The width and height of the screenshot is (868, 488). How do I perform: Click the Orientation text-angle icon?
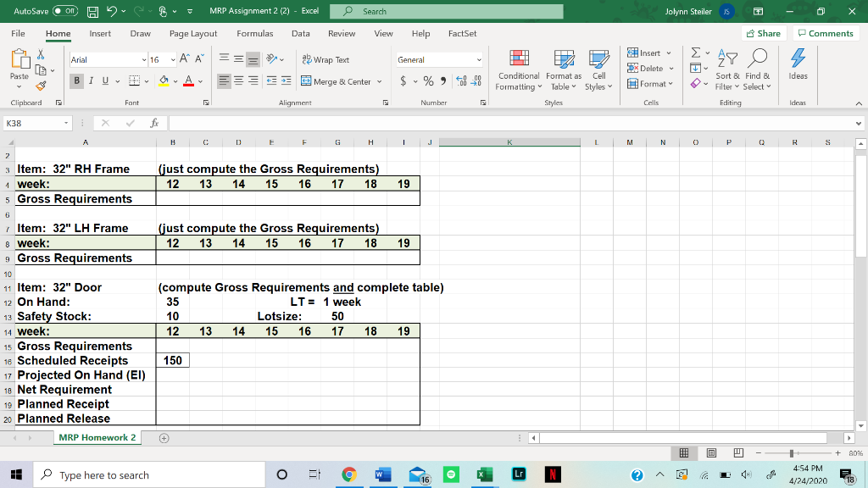[272, 58]
